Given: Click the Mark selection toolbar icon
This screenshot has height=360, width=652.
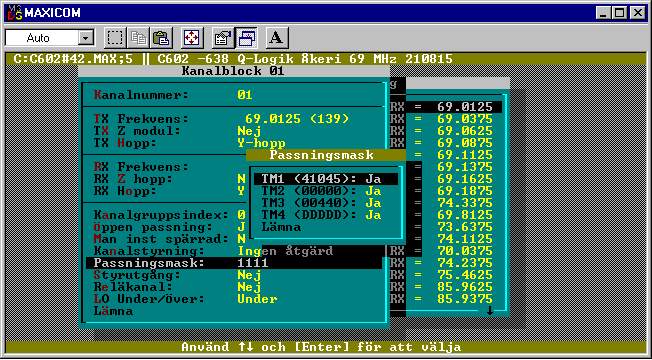Looking at the screenshot, I should click(x=114, y=38).
